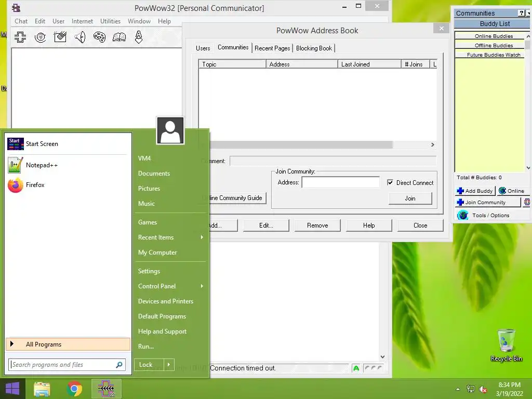532x399 pixels.
Task: Click the muted volume tray icon
Action: (483, 389)
